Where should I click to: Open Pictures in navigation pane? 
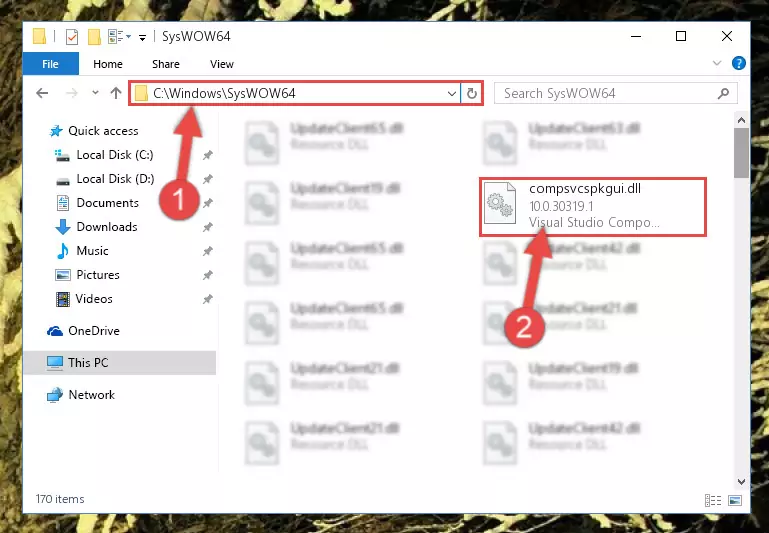pos(98,275)
